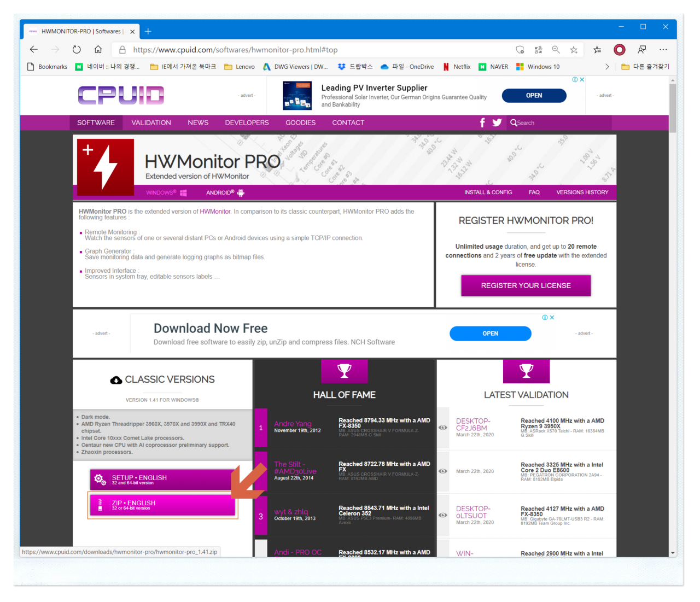Close the HWMONITOR-PRO browser tab
The width and height of the screenshot is (700, 602).
coord(132,32)
